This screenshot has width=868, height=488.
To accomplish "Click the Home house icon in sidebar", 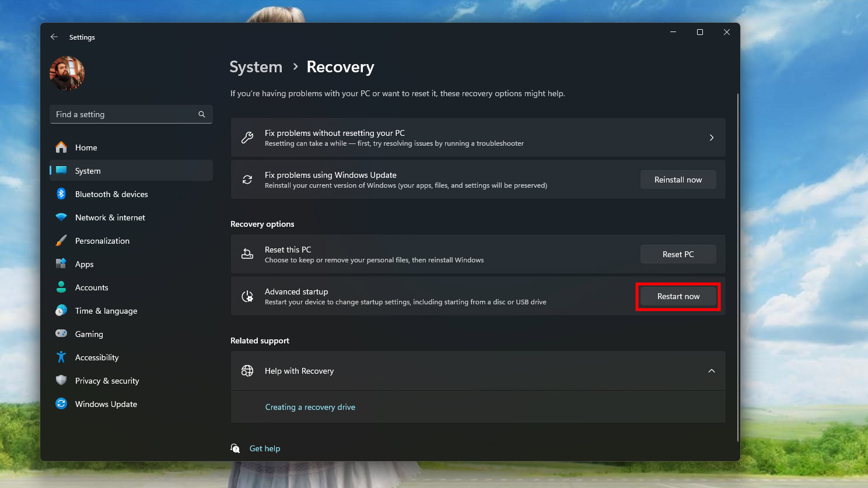I will tap(61, 147).
